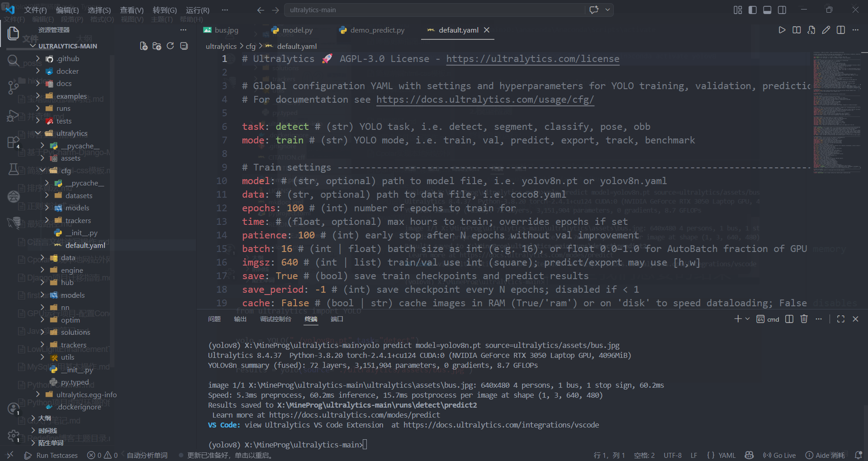The width and height of the screenshot is (868, 461).
Task: Click the Go Live status bar button
Action: 779,455
